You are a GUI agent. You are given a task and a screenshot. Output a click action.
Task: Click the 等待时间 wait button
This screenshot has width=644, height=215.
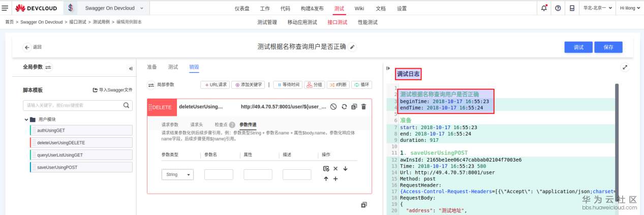(287, 85)
